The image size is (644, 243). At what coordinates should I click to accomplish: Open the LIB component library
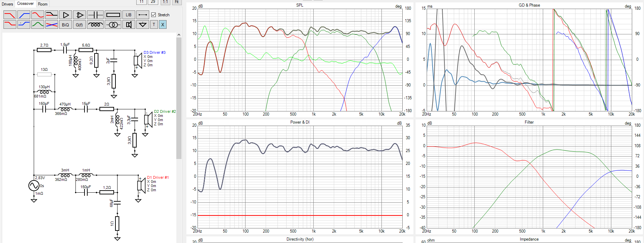129,15
